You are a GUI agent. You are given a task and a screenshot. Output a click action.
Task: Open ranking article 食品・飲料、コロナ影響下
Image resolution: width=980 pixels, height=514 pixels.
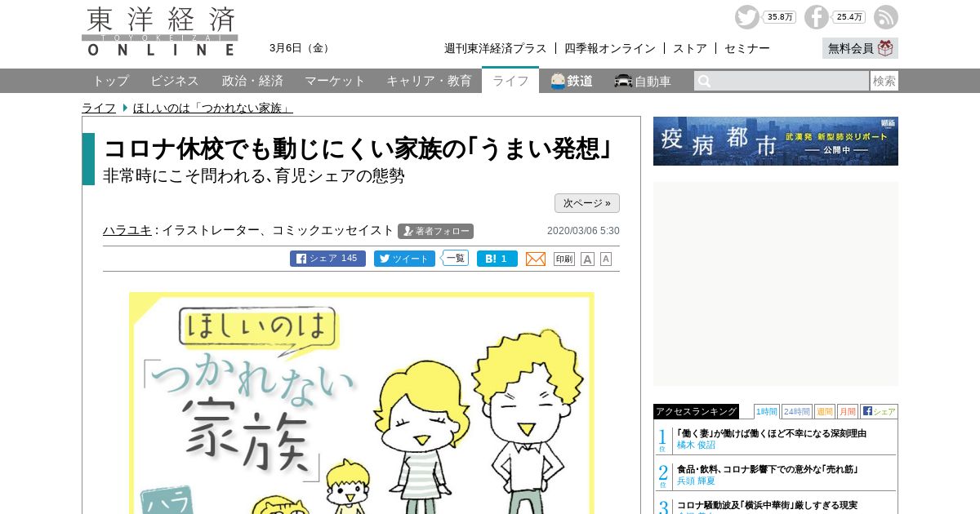point(768,469)
